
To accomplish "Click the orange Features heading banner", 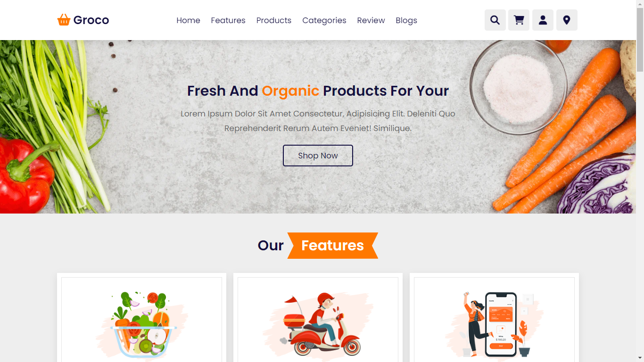I will [333, 246].
